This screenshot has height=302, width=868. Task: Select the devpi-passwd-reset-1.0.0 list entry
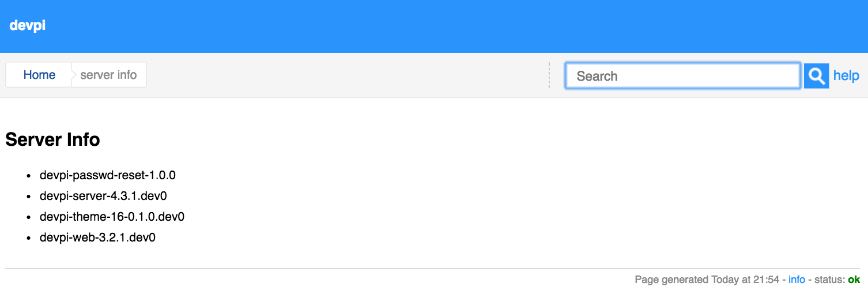coord(108,175)
